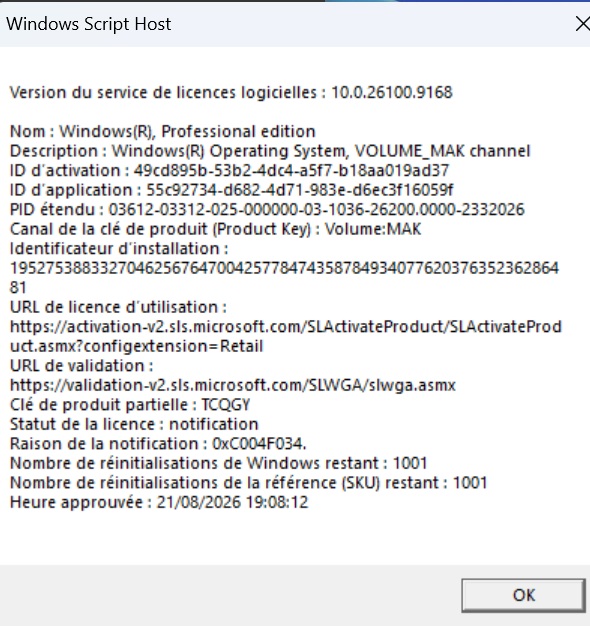Click 'Statut de la licence : notification'

point(134,424)
